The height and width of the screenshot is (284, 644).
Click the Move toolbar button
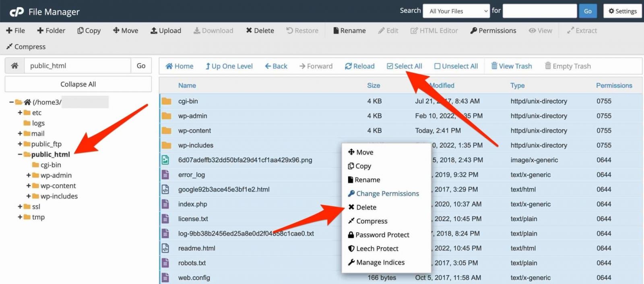click(x=126, y=31)
